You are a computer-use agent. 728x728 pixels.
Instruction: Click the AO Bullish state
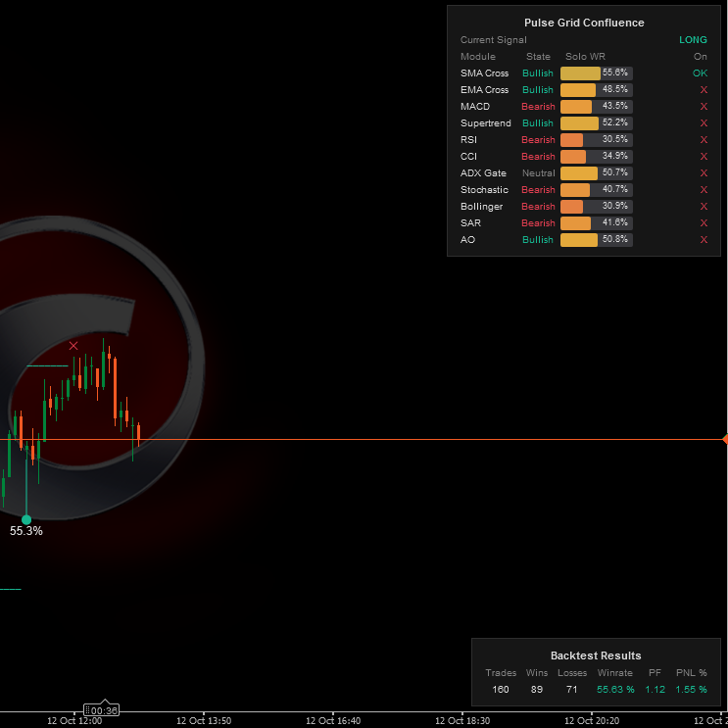click(538, 240)
